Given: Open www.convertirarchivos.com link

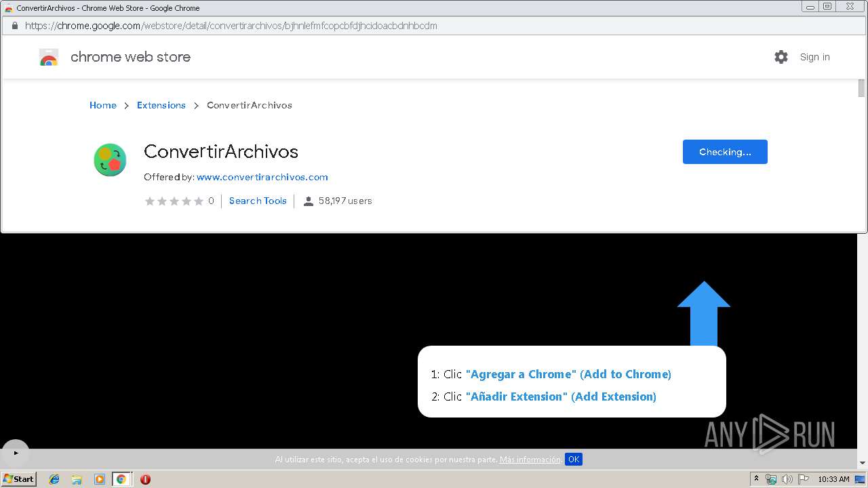Looking at the screenshot, I should point(262,177).
